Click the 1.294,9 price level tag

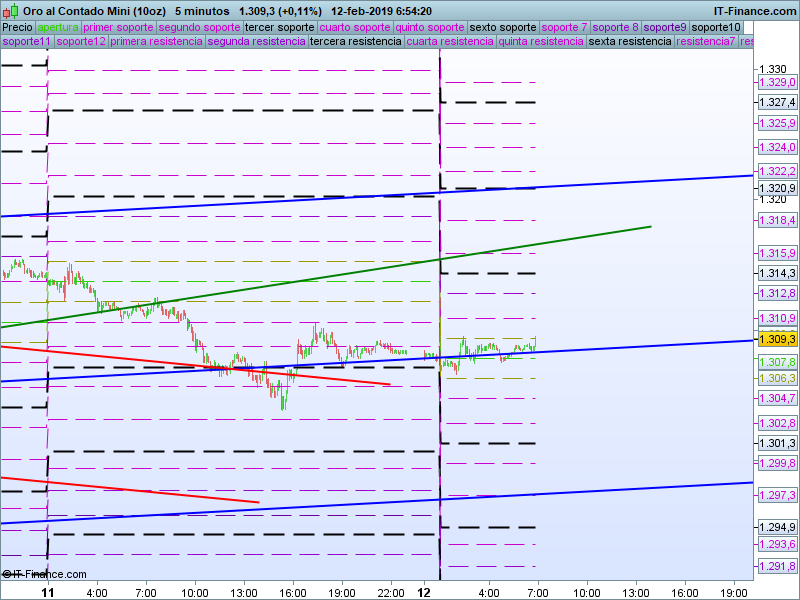pos(777,527)
